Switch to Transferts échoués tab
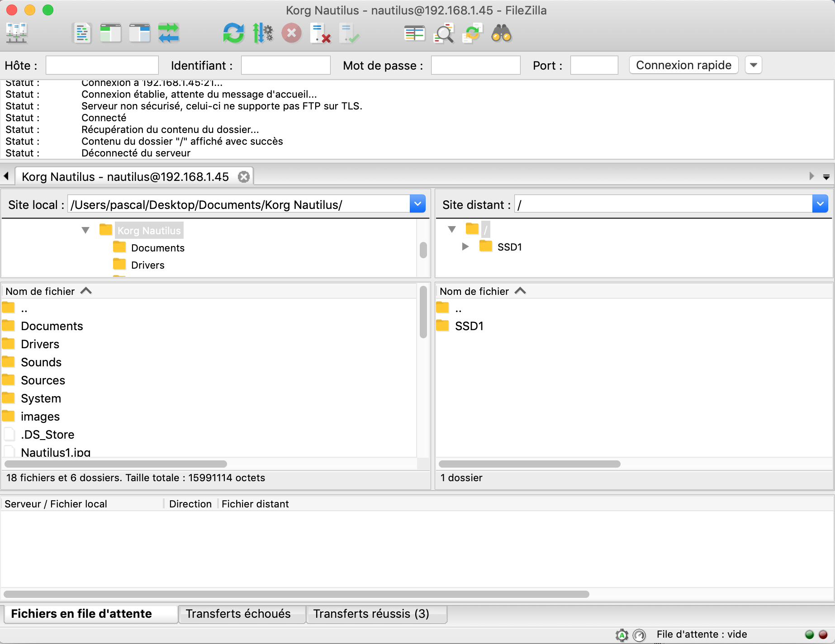This screenshot has height=644, width=835. tap(242, 614)
